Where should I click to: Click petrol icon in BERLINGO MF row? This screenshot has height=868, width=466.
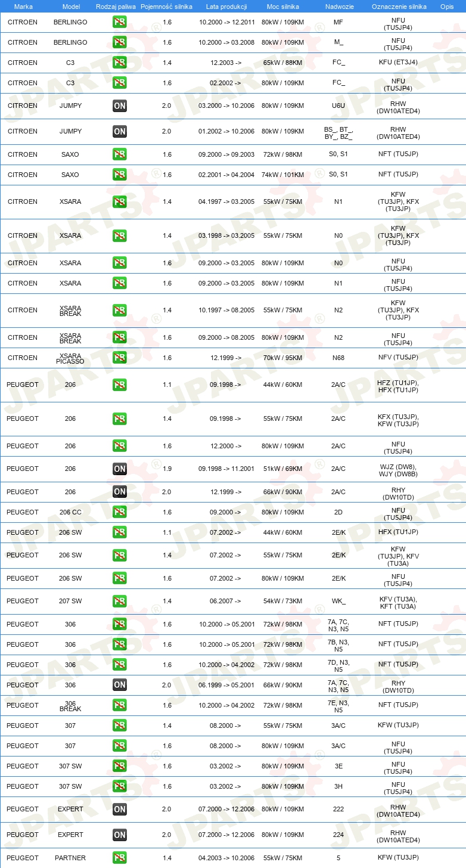click(119, 22)
